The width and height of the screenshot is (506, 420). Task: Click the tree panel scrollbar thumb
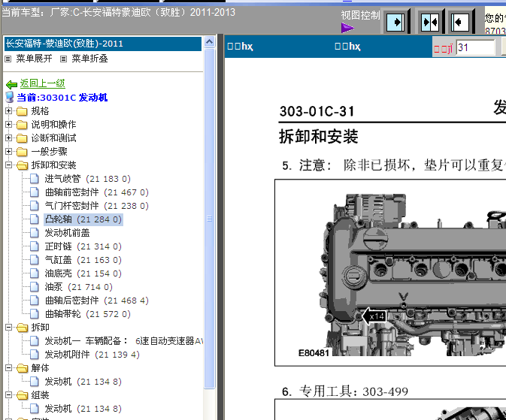[210, 219]
